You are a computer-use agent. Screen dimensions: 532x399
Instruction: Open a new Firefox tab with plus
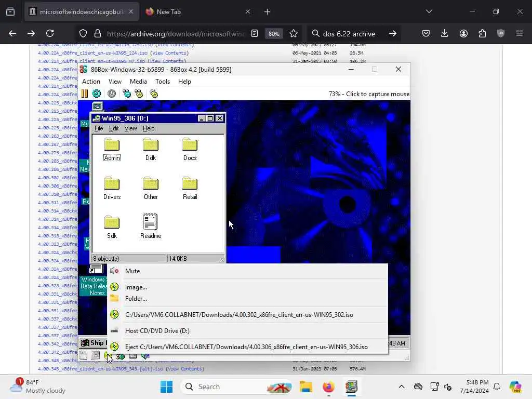pos(268,11)
